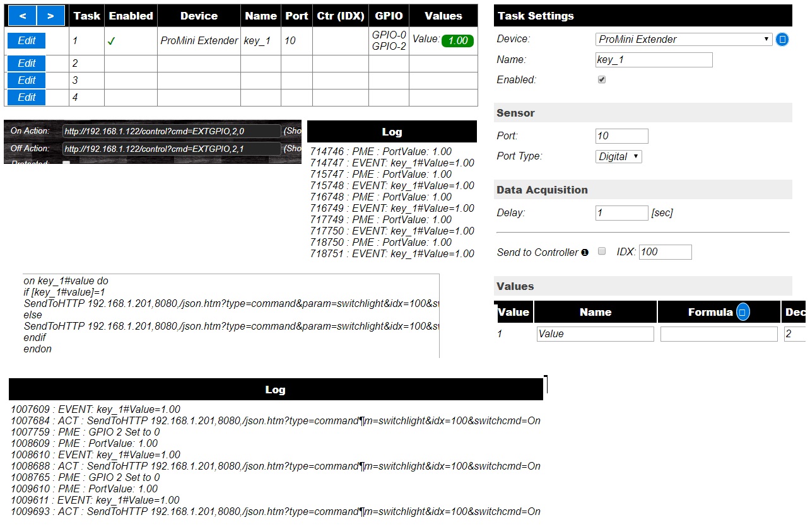Edit task 4 row
This screenshot has height=532, width=810.
click(26, 97)
